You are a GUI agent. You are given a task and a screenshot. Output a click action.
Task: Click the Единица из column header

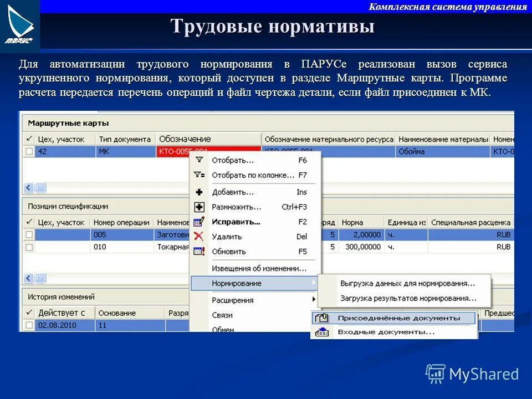[406, 222]
